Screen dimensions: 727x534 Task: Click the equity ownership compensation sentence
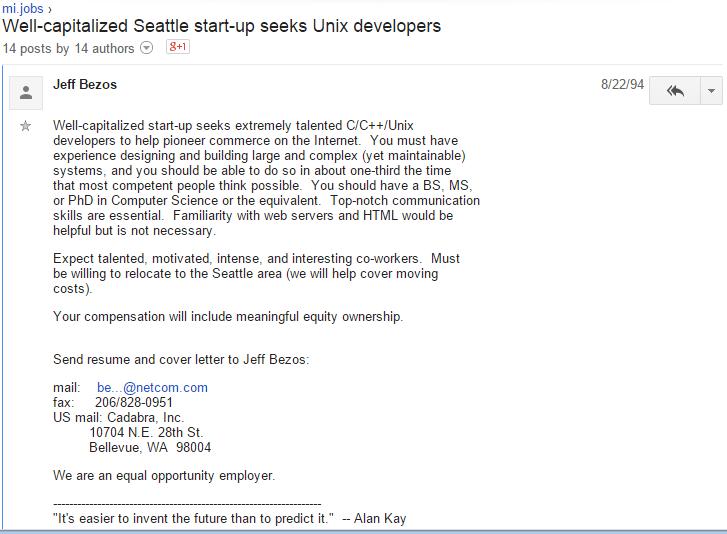(228, 317)
